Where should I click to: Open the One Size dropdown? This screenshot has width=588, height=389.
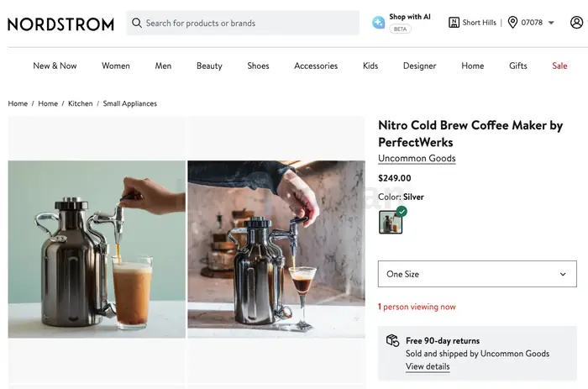477,274
